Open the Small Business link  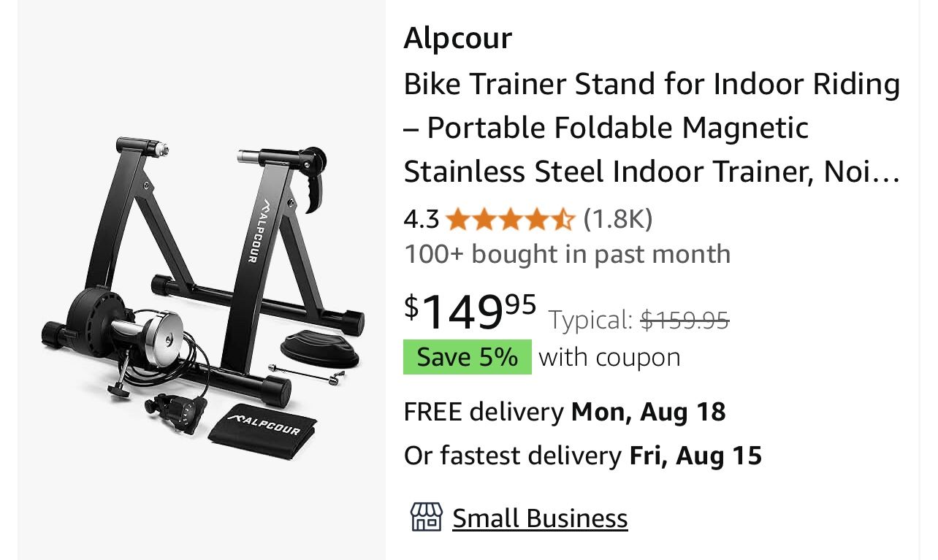click(540, 518)
